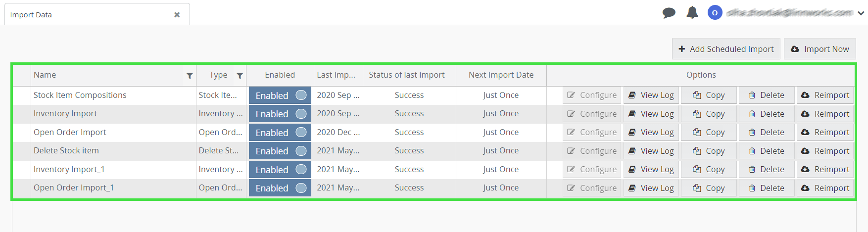Configure the Open Order Import_1 entry
The height and width of the screenshot is (232, 868).
click(592, 188)
